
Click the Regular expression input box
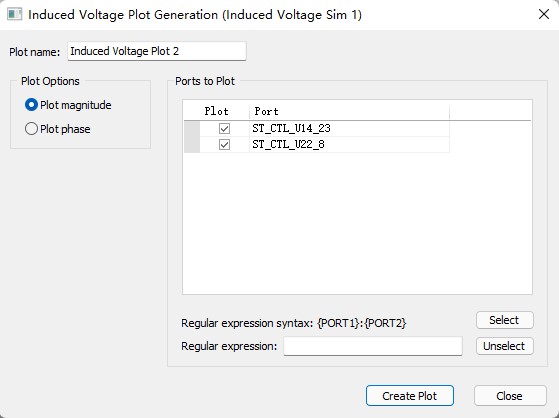pos(373,346)
